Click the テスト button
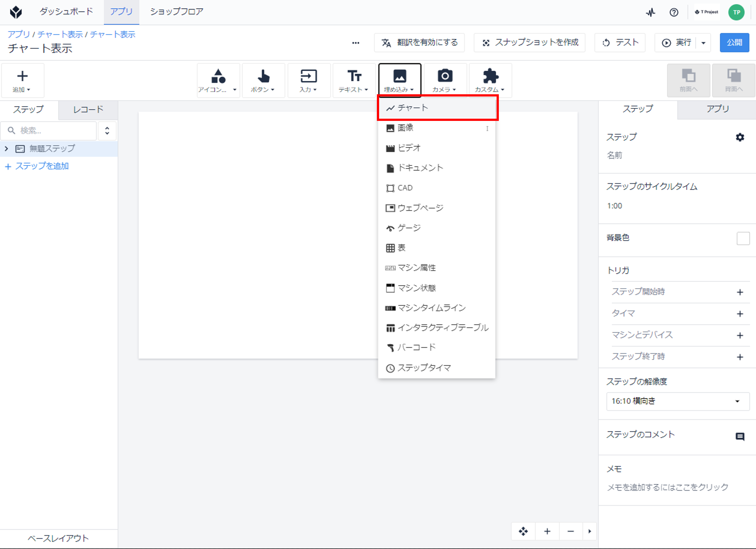The height and width of the screenshot is (549, 756). click(620, 43)
